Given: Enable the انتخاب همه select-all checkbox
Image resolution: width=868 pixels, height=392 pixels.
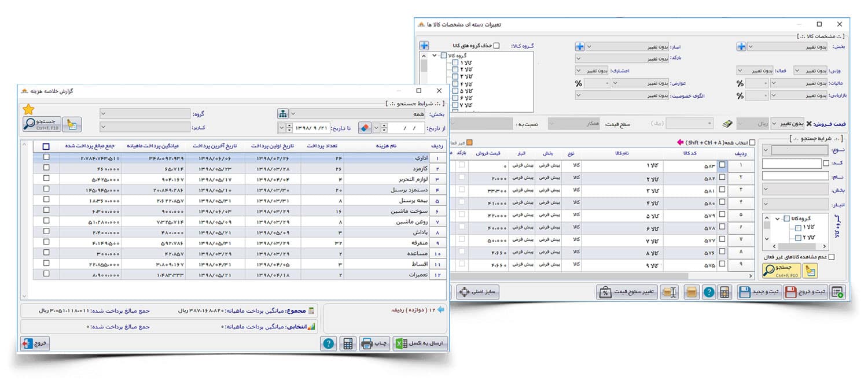Looking at the screenshot, I should [752, 142].
